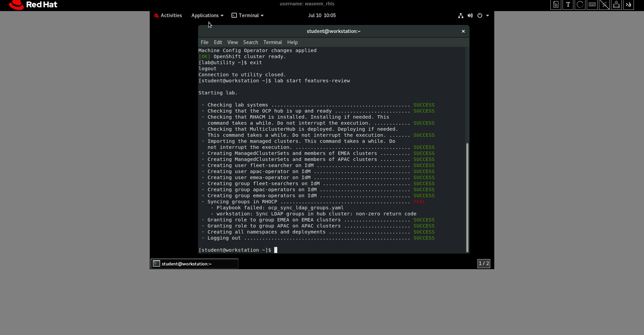
Task: Close the student@workstation terminal window
Action: click(463, 31)
